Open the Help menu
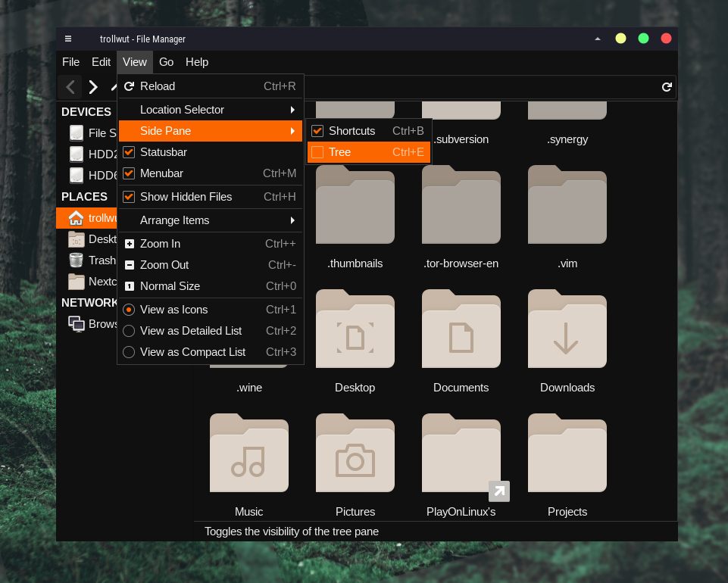 pos(197,62)
